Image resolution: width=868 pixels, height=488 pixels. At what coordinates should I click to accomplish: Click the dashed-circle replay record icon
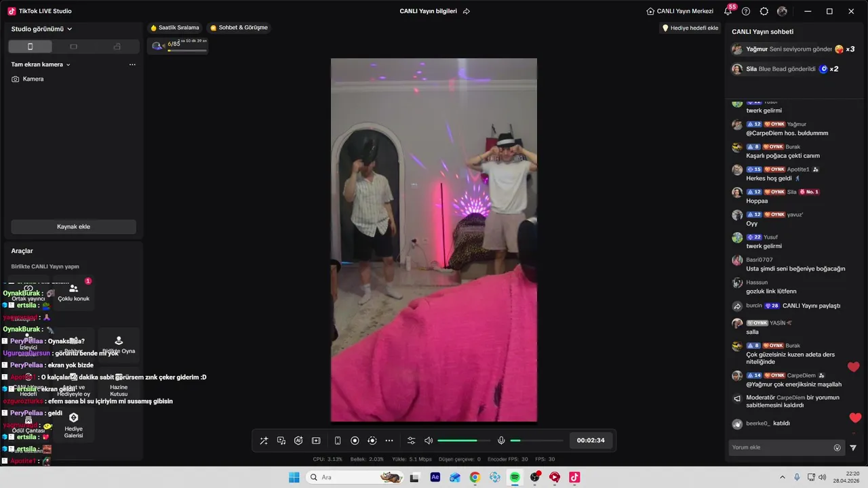372,441
